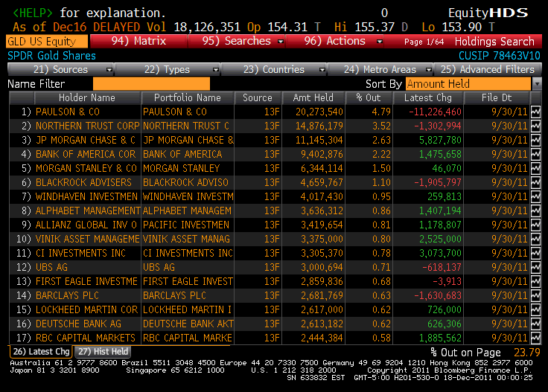Open chart icon for RBC Capital Markets row
This screenshot has width=548, height=392.
(x=536, y=338)
